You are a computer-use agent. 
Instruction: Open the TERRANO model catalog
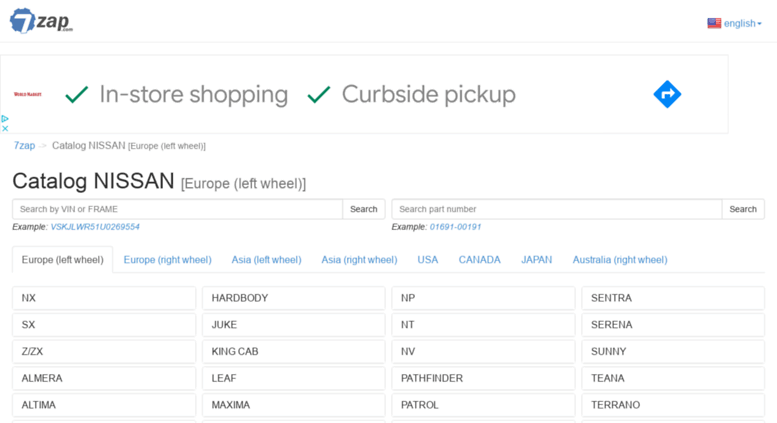coord(673,405)
